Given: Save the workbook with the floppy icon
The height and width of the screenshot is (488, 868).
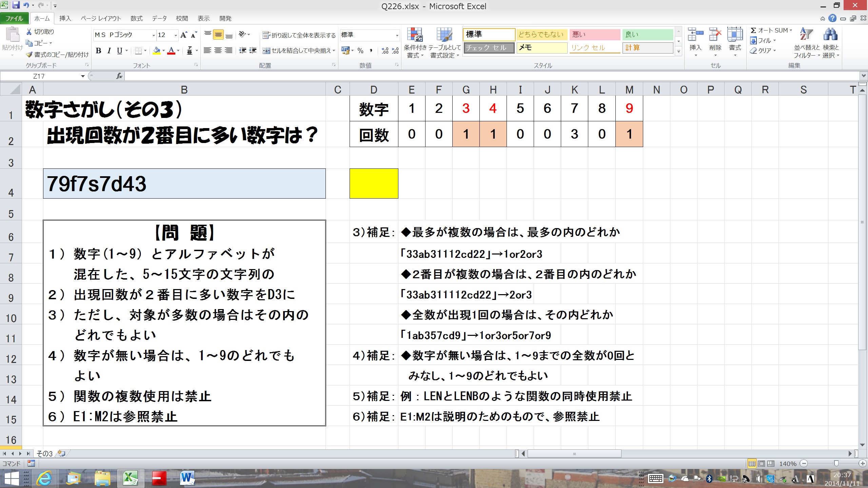Looking at the screenshot, I should tap(16, 5).
